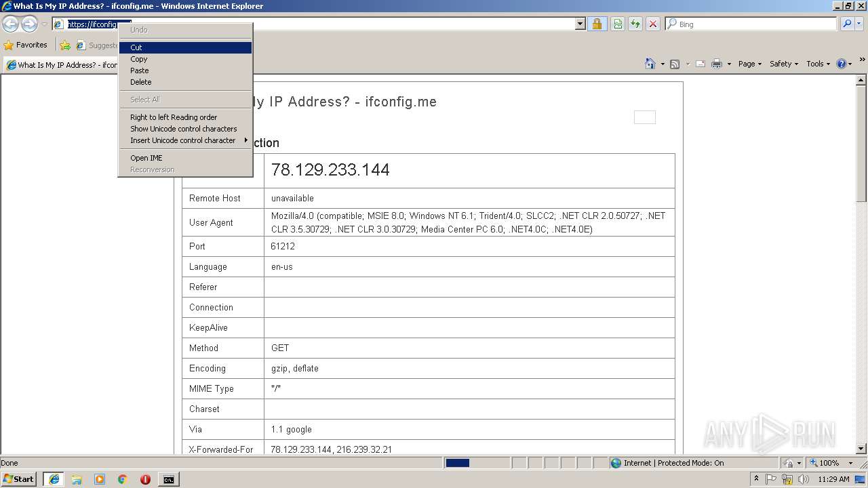Click the security lock icon
The width and height of the screenshot is (868, 488).
tap(597, 24)
